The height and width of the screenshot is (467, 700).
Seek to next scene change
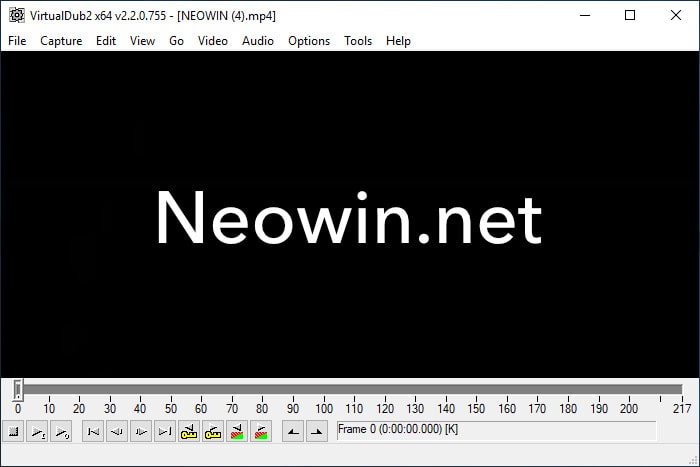261,431
